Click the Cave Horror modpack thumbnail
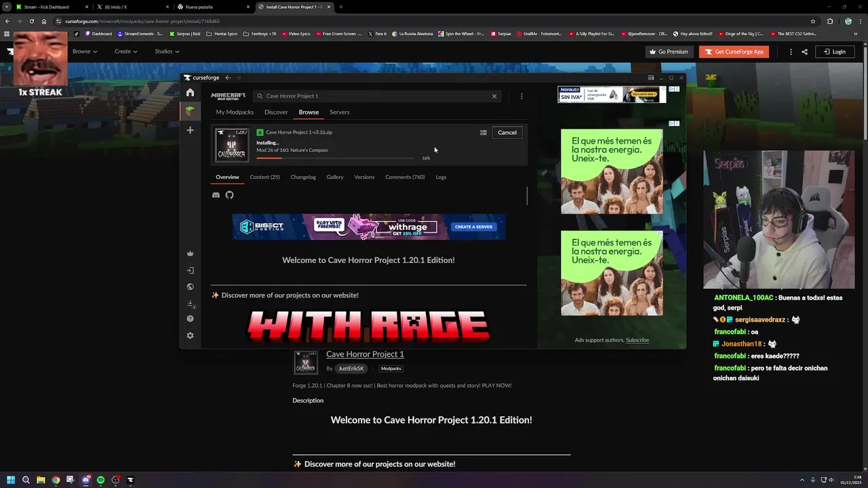Image resolution: width=868 pixels, height=488 pixels. click(232, 145)
